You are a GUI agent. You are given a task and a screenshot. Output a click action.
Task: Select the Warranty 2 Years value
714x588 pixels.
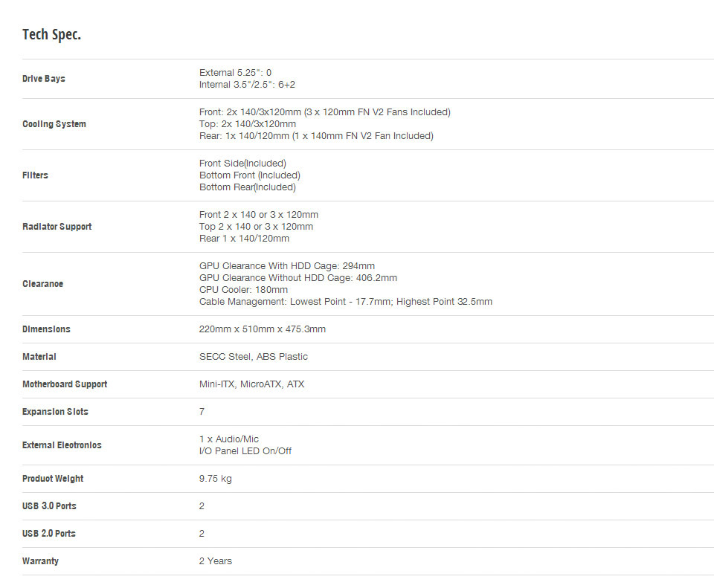216,560
